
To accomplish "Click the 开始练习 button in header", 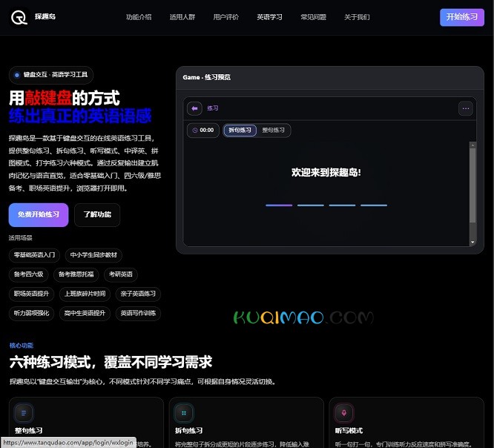I will (x=462, y=17).
